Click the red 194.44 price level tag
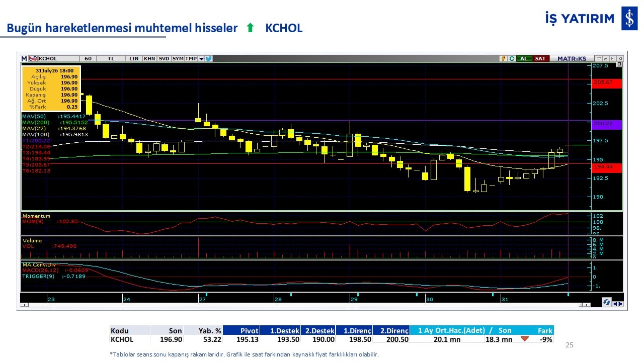644x362 pixels. point(607,168)
